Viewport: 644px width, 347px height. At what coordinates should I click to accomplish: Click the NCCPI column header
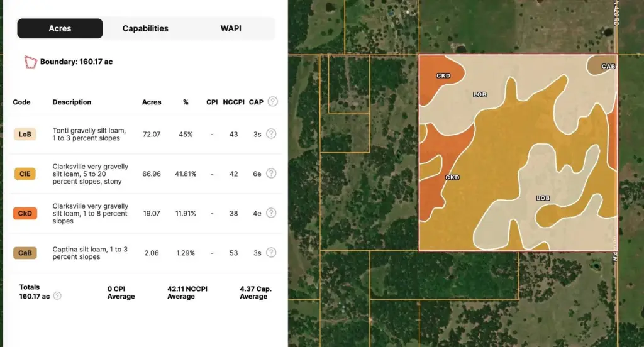click(234, 102)
